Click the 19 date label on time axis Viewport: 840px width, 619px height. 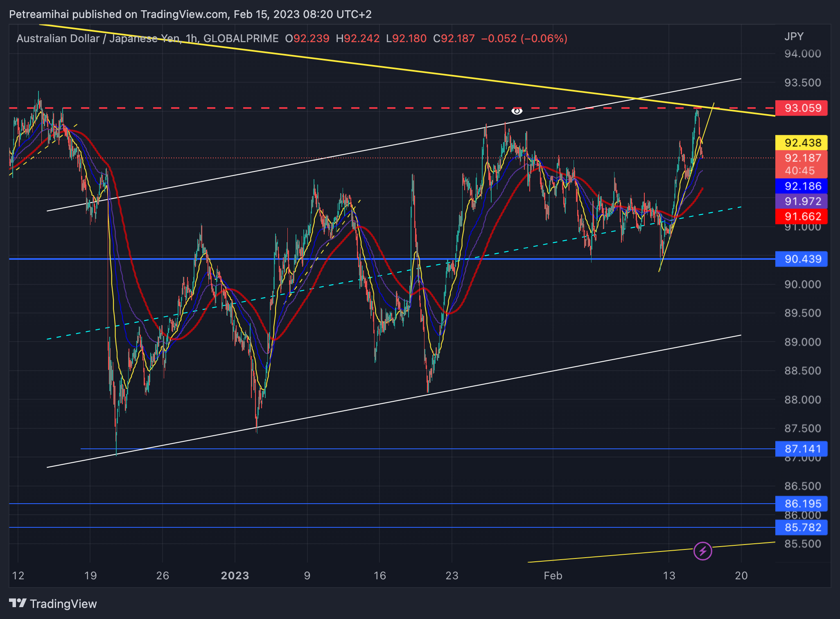[90, 576]
